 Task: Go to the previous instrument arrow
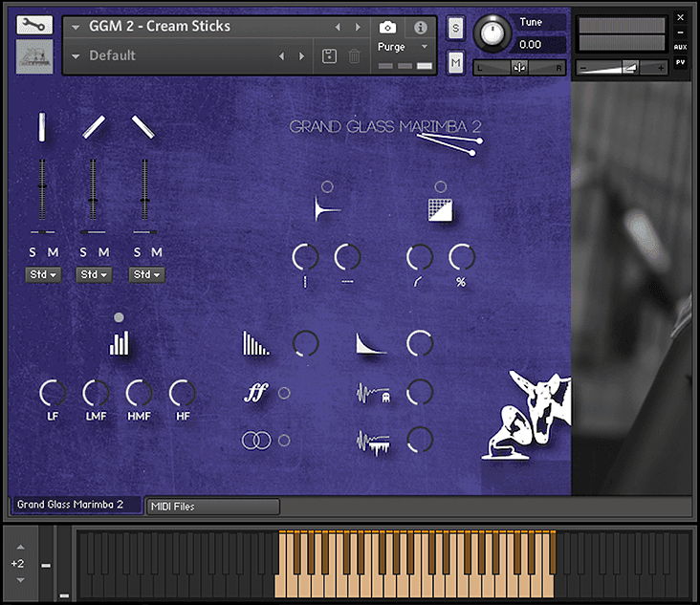tap(338, 27)
